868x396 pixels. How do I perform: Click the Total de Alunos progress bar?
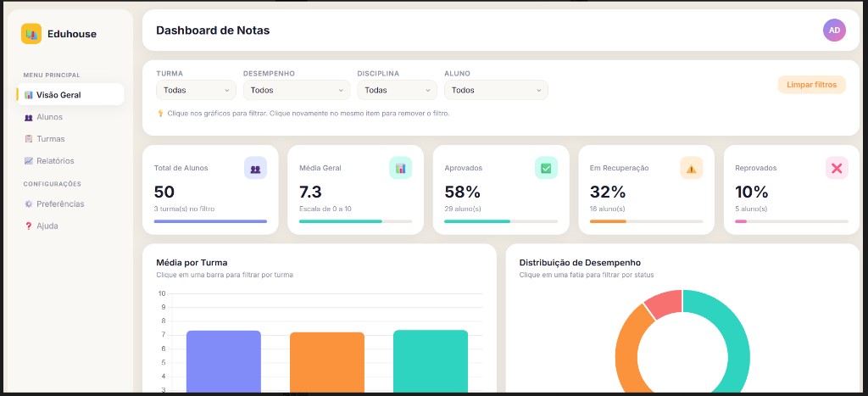210,221
